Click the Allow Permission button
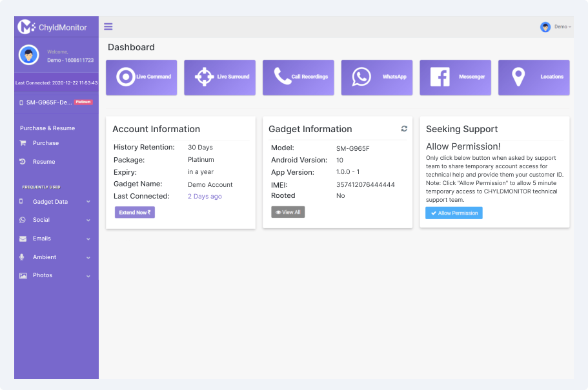 pyautogui.click(x=454, y=213)
